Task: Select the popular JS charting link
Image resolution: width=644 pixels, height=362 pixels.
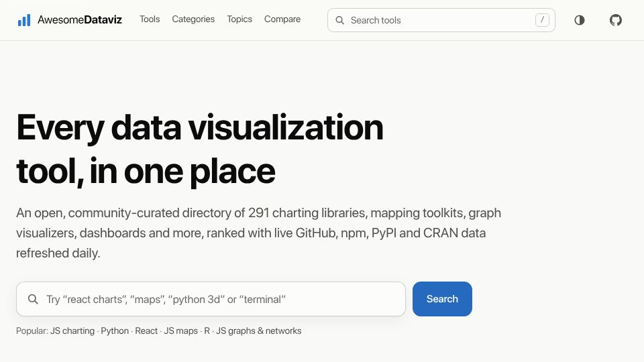Action: (72, 330)
